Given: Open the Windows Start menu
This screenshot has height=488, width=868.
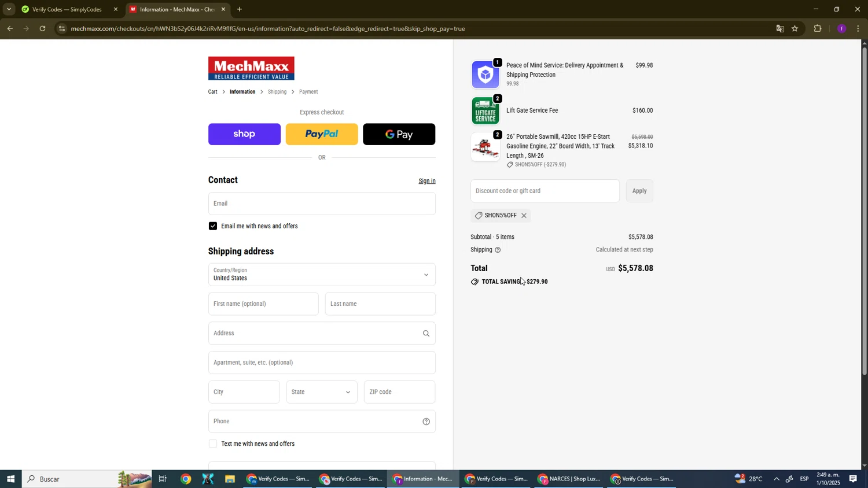Looking at the screenshot, I should pos(10,479).
